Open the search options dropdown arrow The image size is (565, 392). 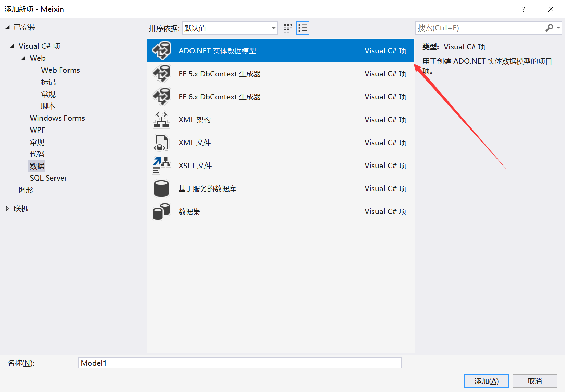tap(558, 28)
